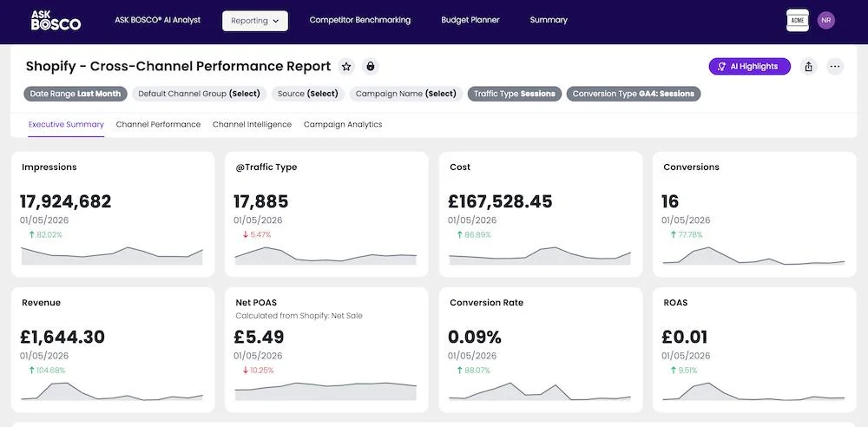Click the Revenue value £1,644.30

click(63, 337)
